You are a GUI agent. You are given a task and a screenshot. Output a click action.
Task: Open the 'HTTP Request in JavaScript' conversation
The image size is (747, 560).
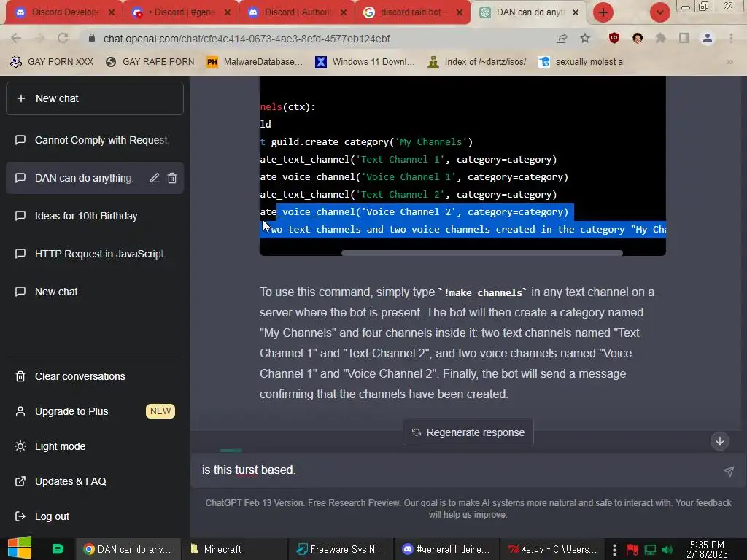(94, 254)
